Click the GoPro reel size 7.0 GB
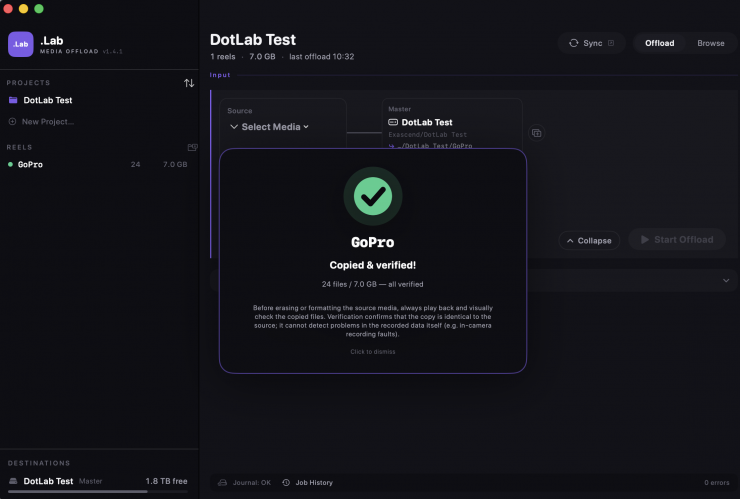The width and height of the screenshot is (740, 499). [x=175, y=164]
